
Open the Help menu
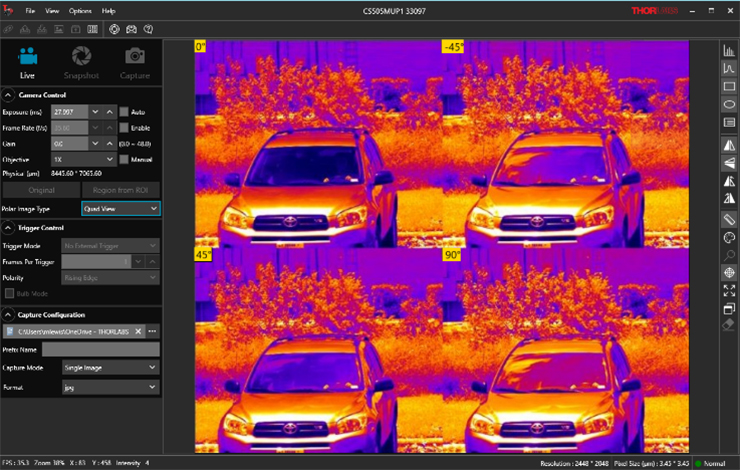pos(109,11)
